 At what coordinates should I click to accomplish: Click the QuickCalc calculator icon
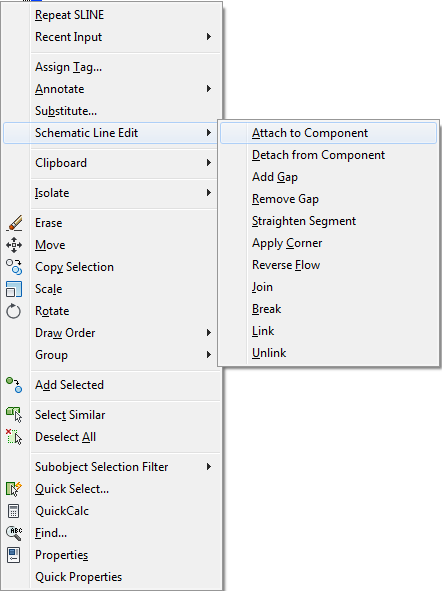14,511
